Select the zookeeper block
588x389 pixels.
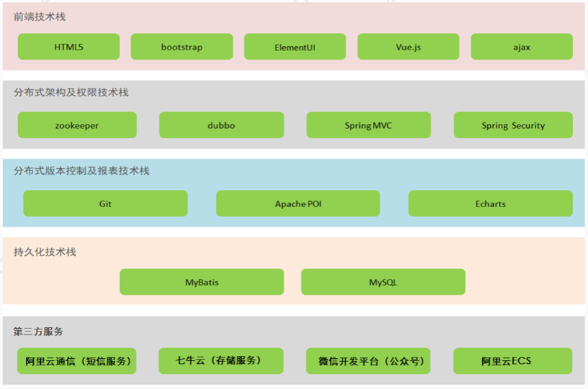77,125
